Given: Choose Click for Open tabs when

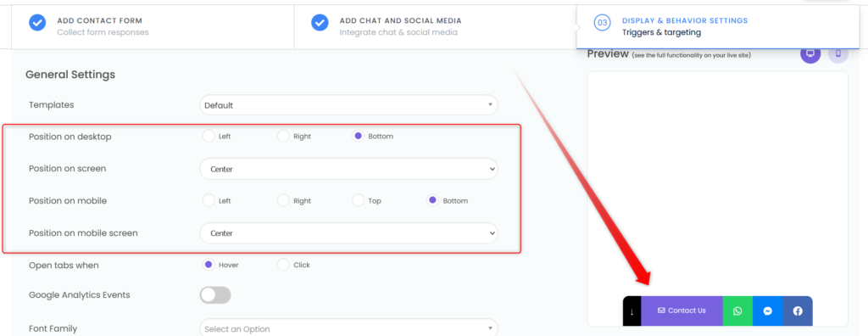Looking at the screenshot, I should (283, 265).
